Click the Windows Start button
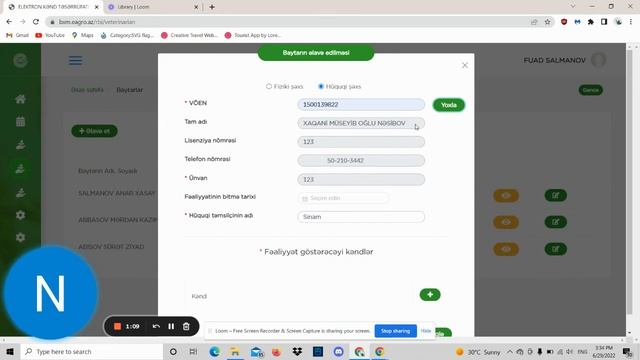Viewport: 640px width, 360px height. pyautogui.click(x=10, y=351)
